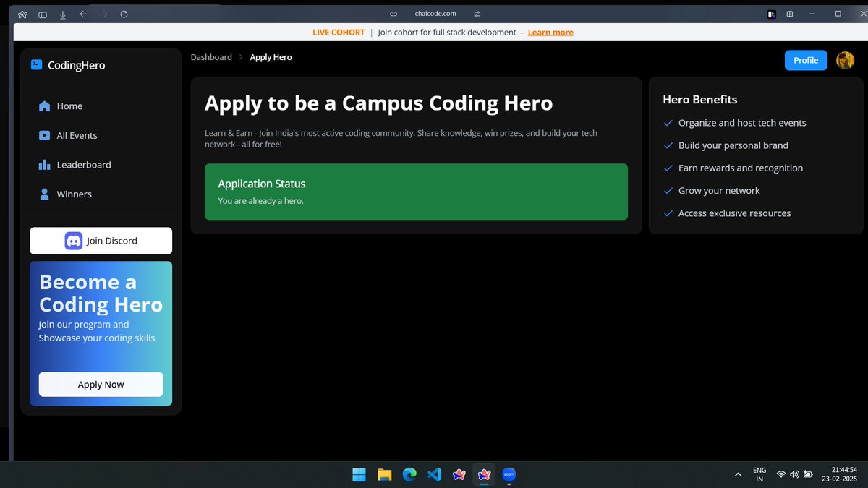Screen dimensions: 868x488
Task: Toggle the browser sidebar icon
Action: pyautogui.click(x=43, y=14)
